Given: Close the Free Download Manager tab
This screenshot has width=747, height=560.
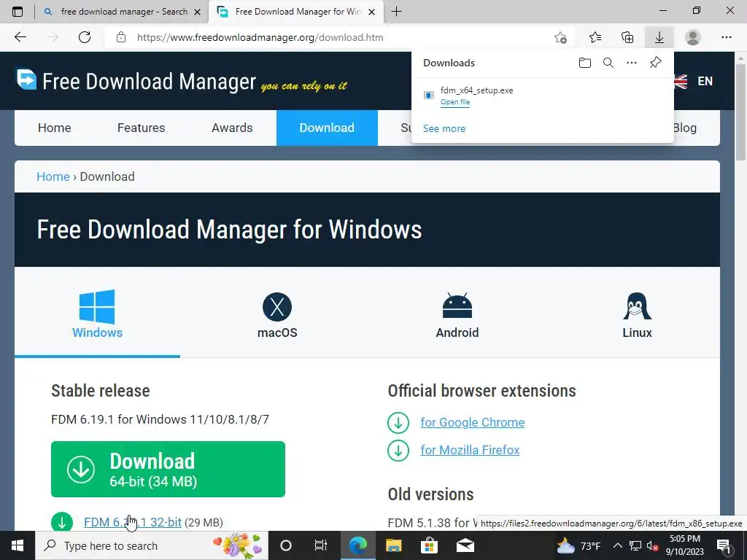Looking at the screenshot, I should 372,12.
